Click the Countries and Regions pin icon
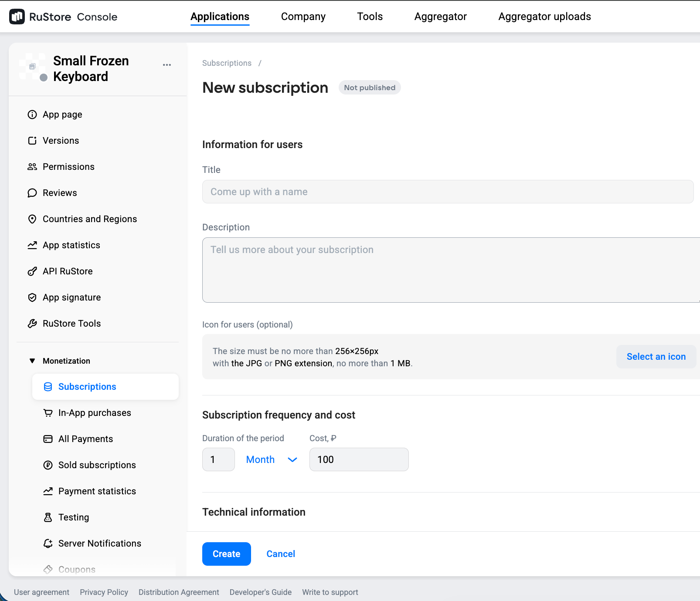The width and height of the screenshot is (700, 601). [x=32, y=219]
